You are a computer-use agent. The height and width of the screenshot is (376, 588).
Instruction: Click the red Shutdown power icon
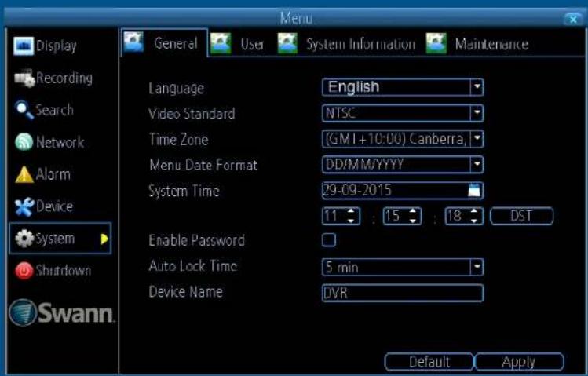[24, 271]
